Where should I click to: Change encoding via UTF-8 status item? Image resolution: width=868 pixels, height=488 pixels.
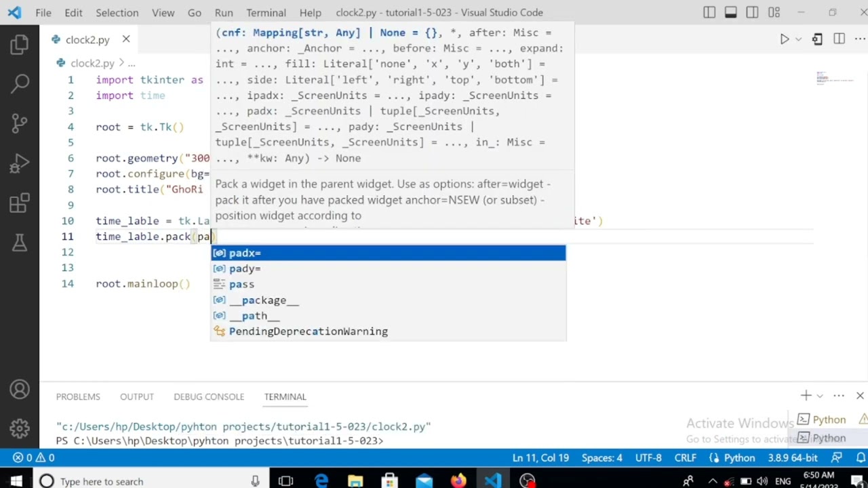coord(648,457)
